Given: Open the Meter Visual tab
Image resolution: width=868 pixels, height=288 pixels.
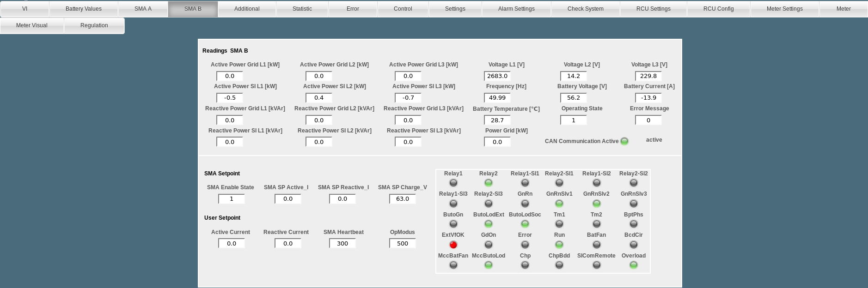Looking at the screenshot, I should (32, 25).
